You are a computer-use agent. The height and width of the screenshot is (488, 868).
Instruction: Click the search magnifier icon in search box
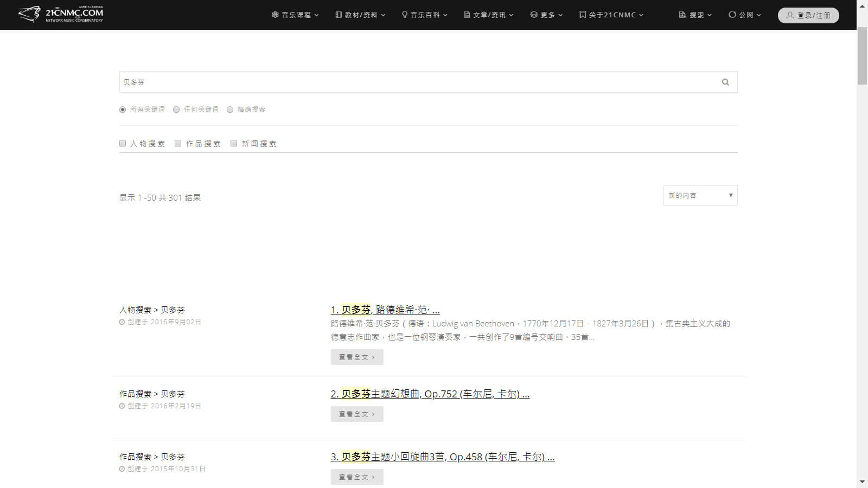[x=725, y=82]
